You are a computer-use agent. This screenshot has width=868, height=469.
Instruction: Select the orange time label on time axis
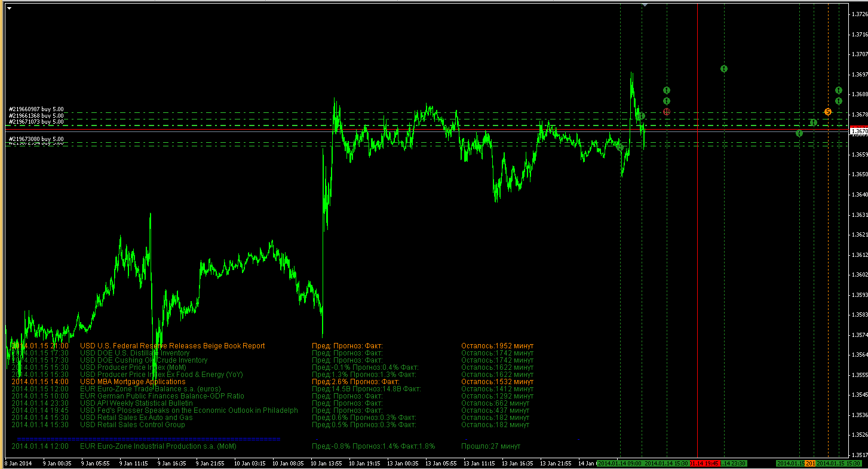coord(811,463)
